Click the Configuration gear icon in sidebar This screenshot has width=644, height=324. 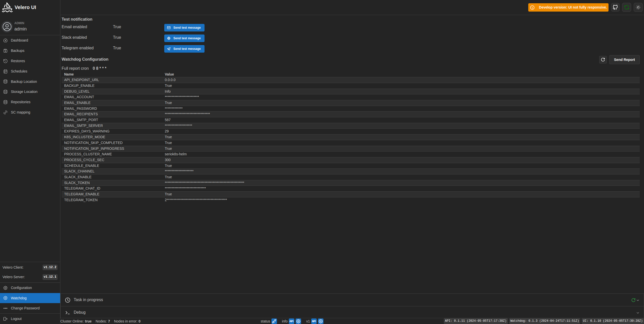pyautogui.click(x=5, y=288)
